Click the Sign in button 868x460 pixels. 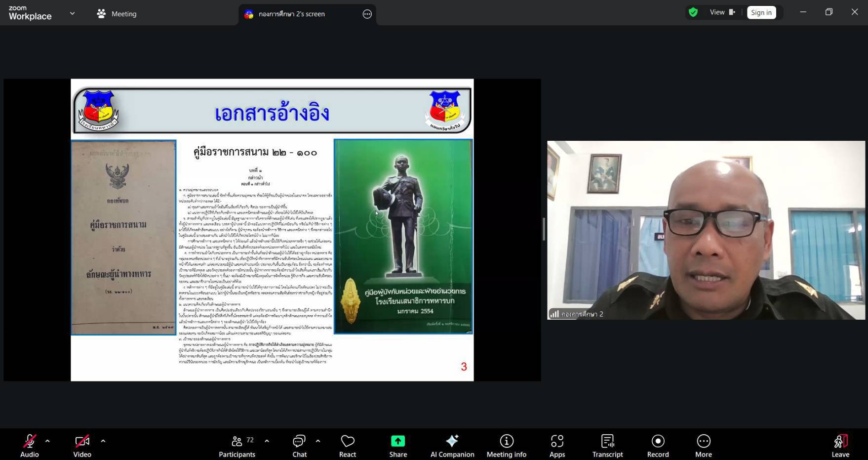(x=761, y=13)
